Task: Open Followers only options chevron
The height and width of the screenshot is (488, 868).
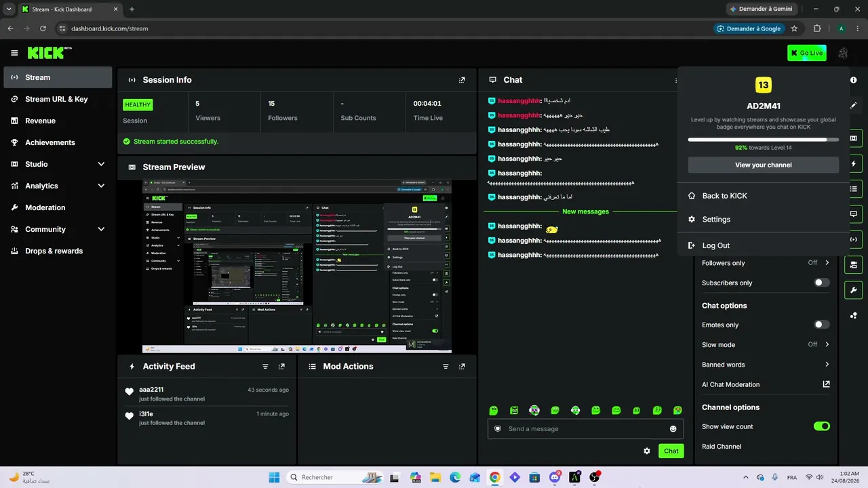Action: 827,263
